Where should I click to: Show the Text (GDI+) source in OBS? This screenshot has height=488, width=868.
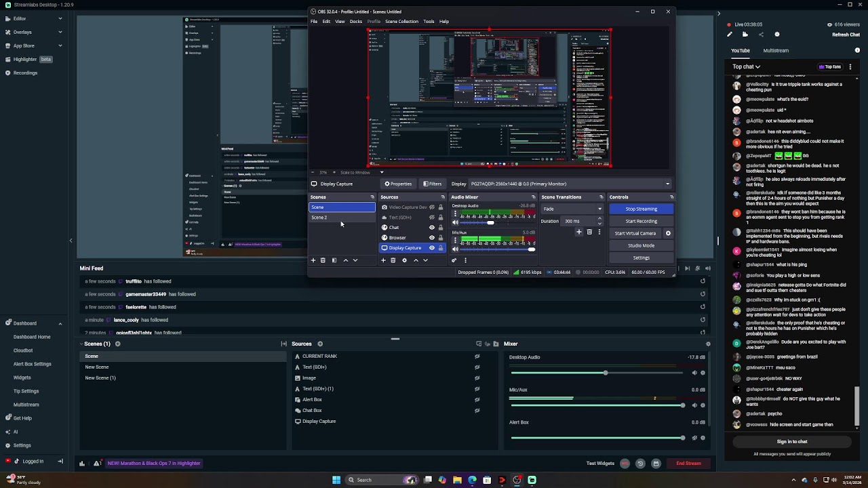tap(431, 218)
